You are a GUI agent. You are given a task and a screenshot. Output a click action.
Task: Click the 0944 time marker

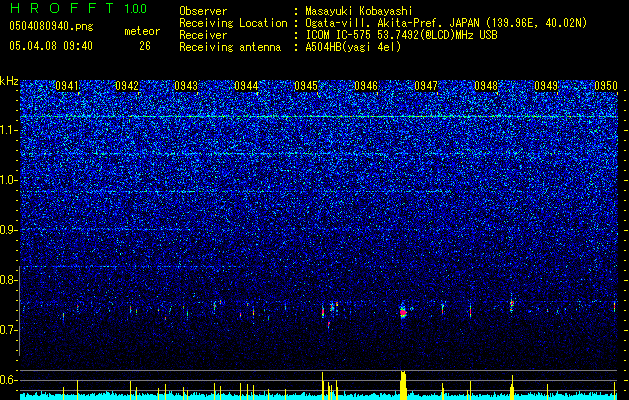point(246,86)
